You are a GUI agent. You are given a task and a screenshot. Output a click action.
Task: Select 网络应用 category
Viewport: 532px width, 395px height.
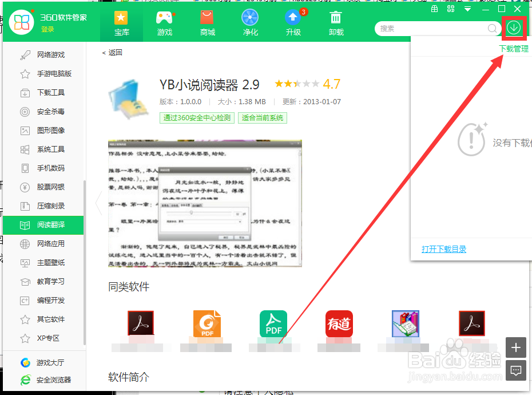click(43, 244)
